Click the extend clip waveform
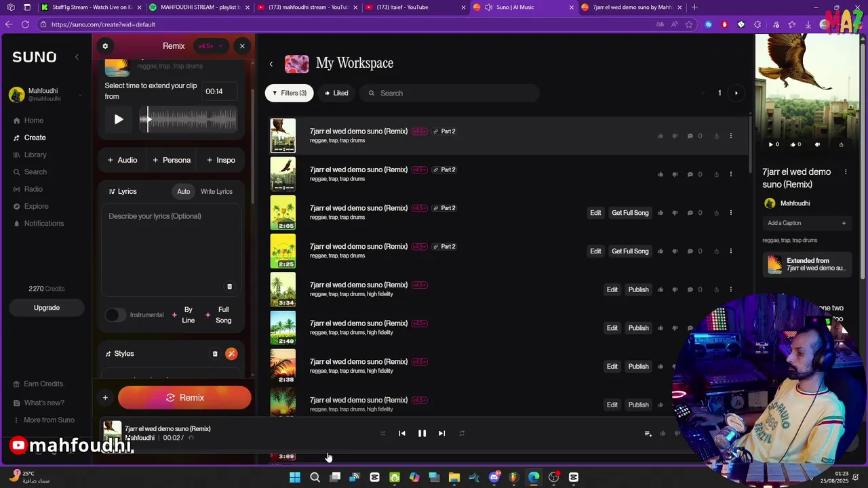The image size is (868, 488). [188, 120]
